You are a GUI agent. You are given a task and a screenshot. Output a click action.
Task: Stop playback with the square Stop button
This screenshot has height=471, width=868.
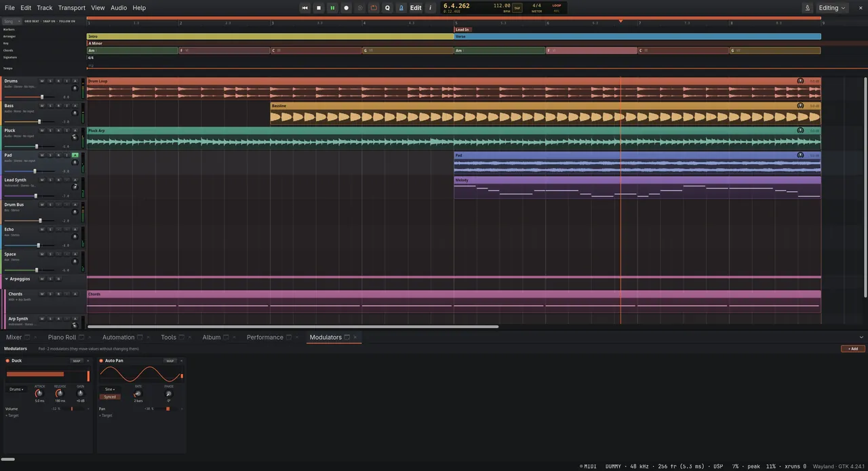pyautogui.click(x=319, y=8)
